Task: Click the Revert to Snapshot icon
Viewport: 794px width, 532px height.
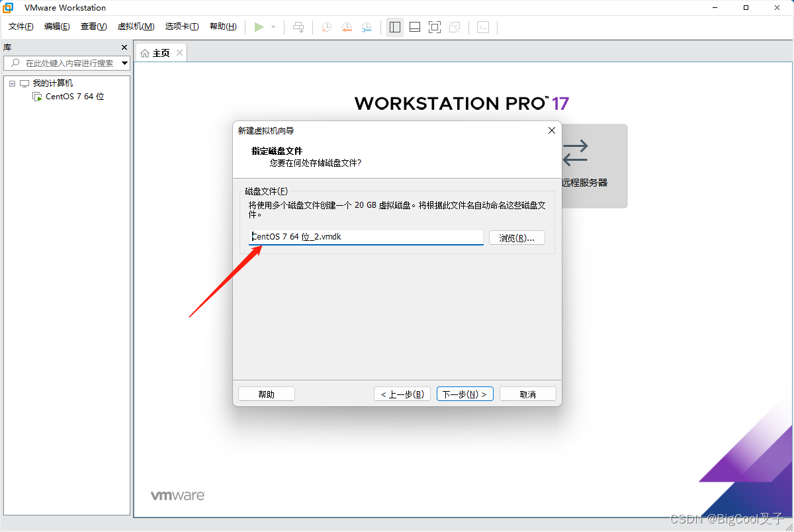Action: click(347, 27)
